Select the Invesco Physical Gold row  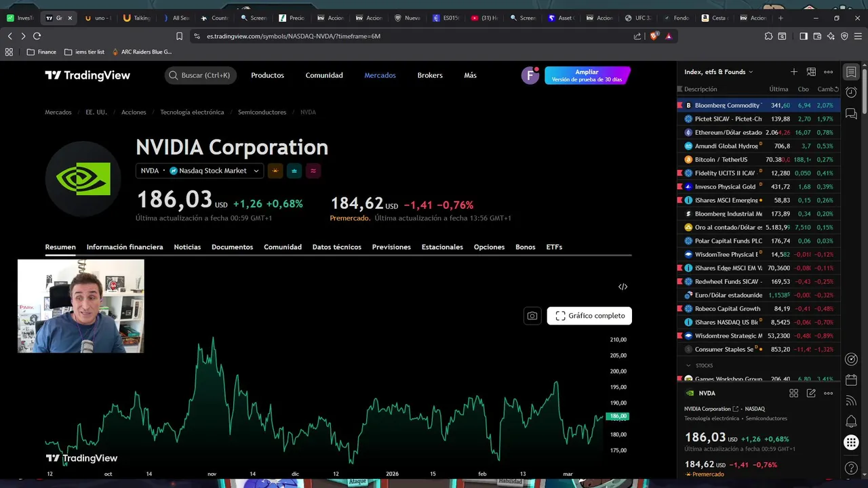[x=759, y=186]
